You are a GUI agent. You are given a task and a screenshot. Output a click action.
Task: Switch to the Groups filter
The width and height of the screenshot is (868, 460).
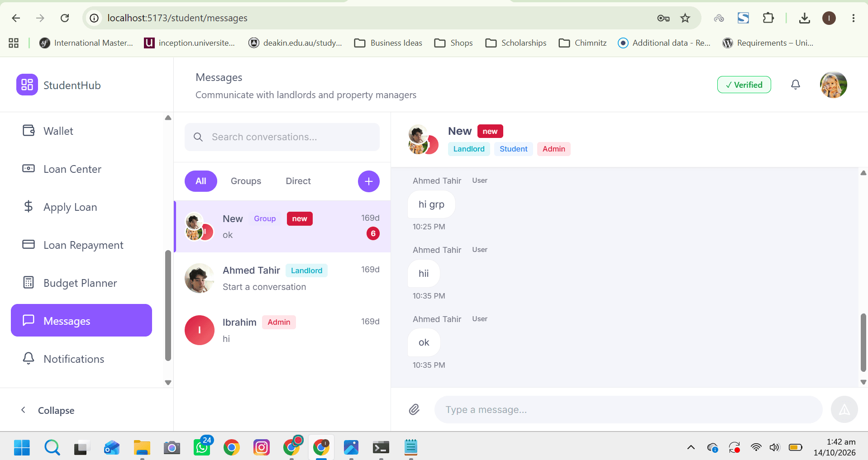point(246,181)
